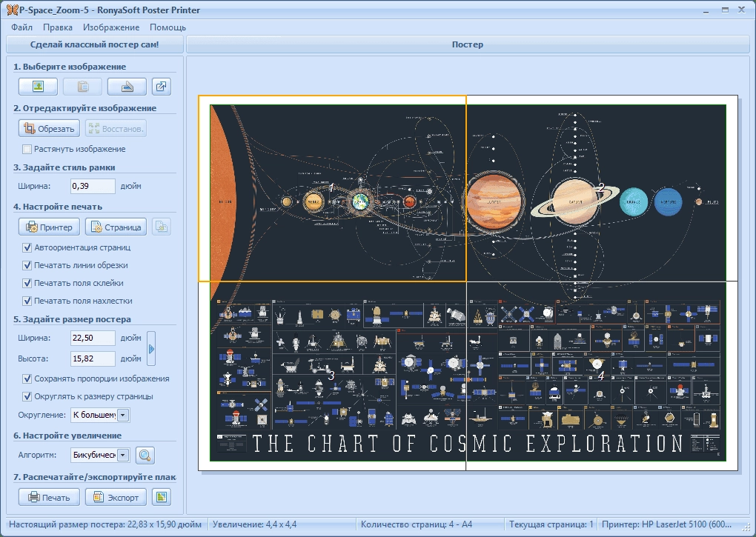Click the scanner acquire image icon

127,87
